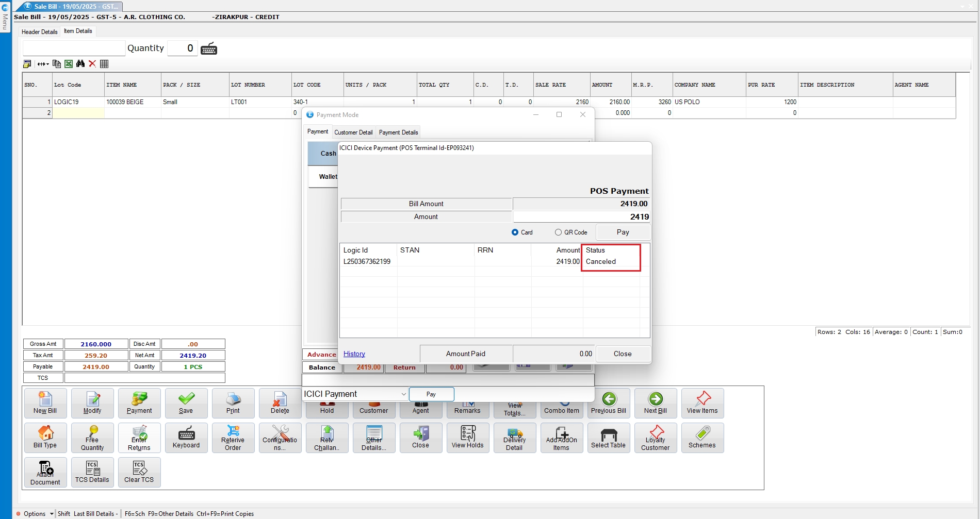Open the History link
This screenshot has height=519, width=980.
[x=354, y=354]
